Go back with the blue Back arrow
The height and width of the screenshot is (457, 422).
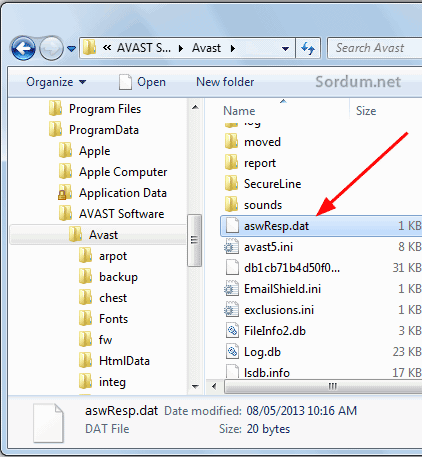point(23,49)
